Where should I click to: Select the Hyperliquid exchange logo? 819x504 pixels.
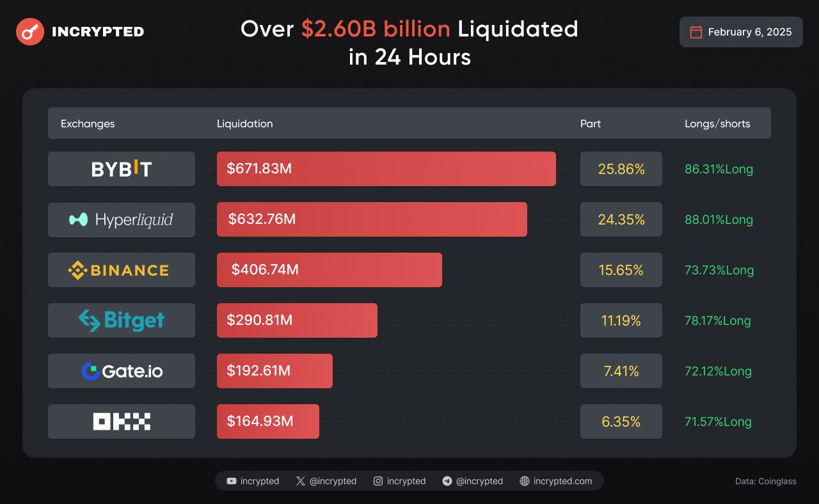click(x=122, y=219)
